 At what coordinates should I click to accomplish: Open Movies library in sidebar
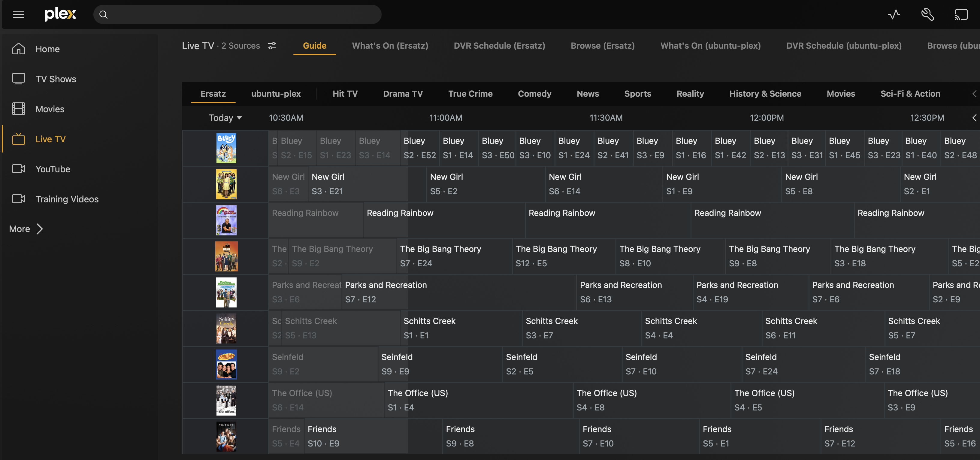(x=50, y=109)
